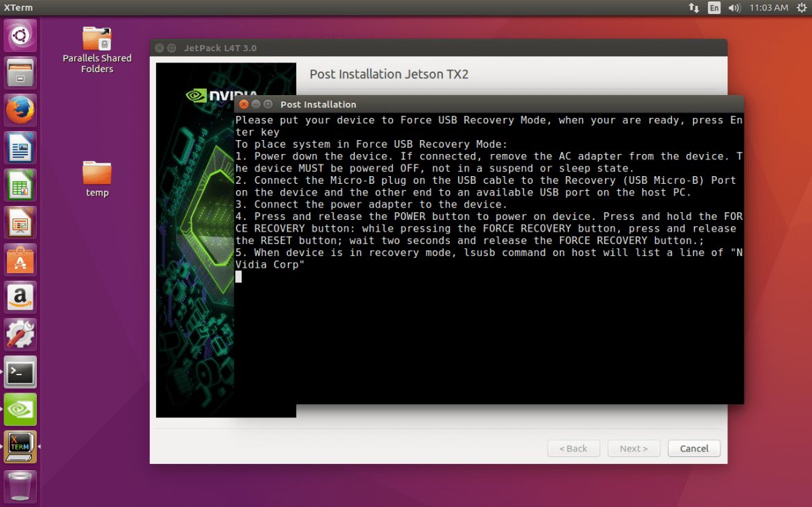Open the Amazon launcher icon

tap(20, 296)
